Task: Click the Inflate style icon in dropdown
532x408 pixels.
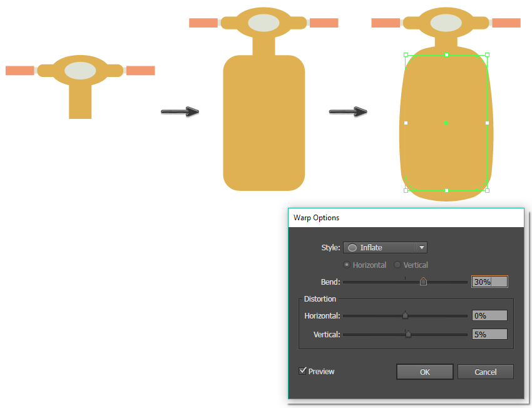Action: 352,248
